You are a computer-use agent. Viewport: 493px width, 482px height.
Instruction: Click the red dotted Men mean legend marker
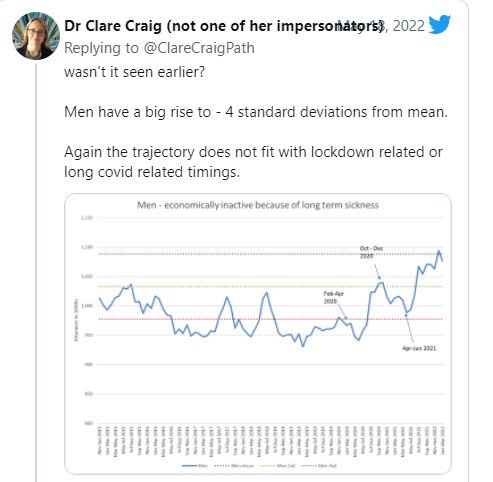tap(222, 466)
